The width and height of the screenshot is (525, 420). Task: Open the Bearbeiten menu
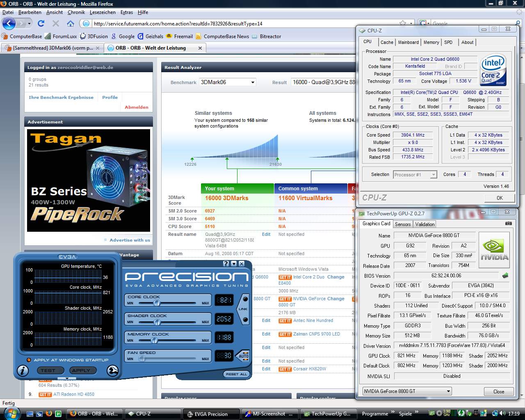(30, 12)
